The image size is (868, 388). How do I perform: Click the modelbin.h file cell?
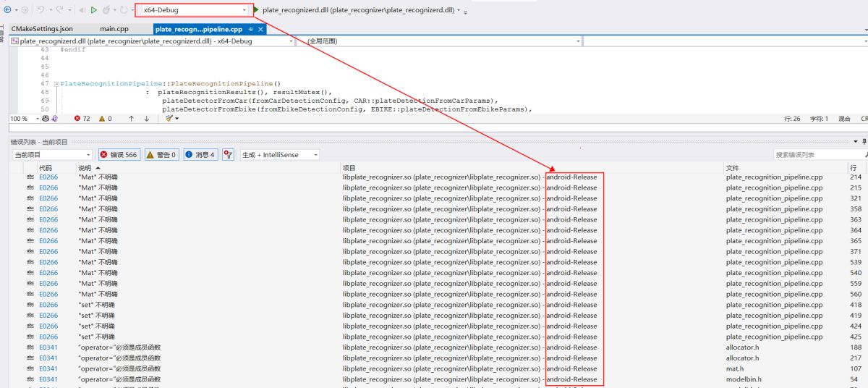[744, 379]
